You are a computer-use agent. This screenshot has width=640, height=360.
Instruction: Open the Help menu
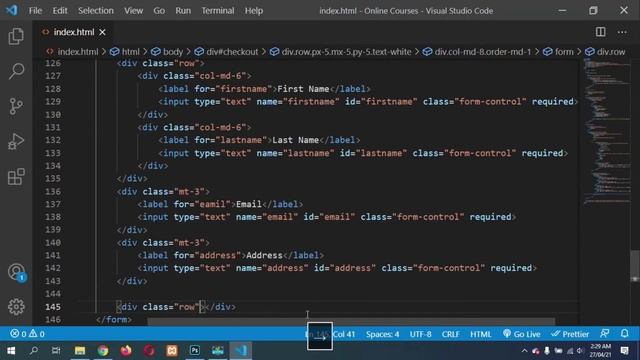253,11
